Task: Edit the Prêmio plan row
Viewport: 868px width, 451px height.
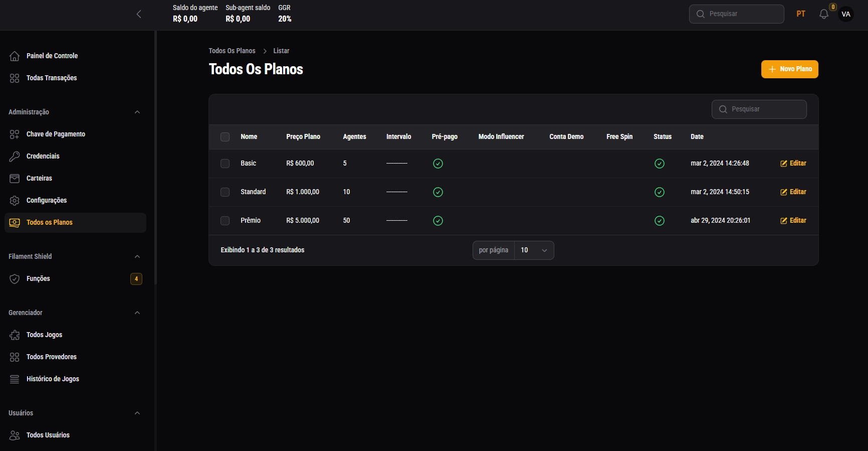Action: tap(793, 221)
